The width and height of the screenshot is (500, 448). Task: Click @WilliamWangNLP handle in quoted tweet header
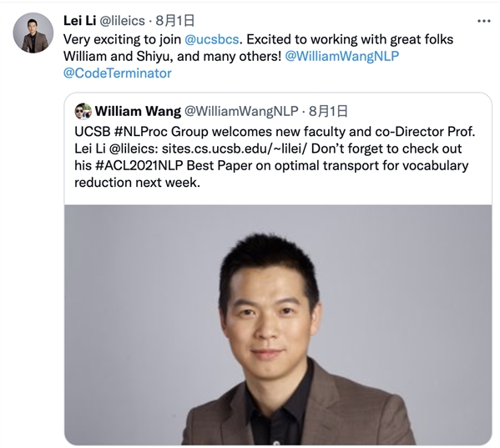tap(241, 111)
